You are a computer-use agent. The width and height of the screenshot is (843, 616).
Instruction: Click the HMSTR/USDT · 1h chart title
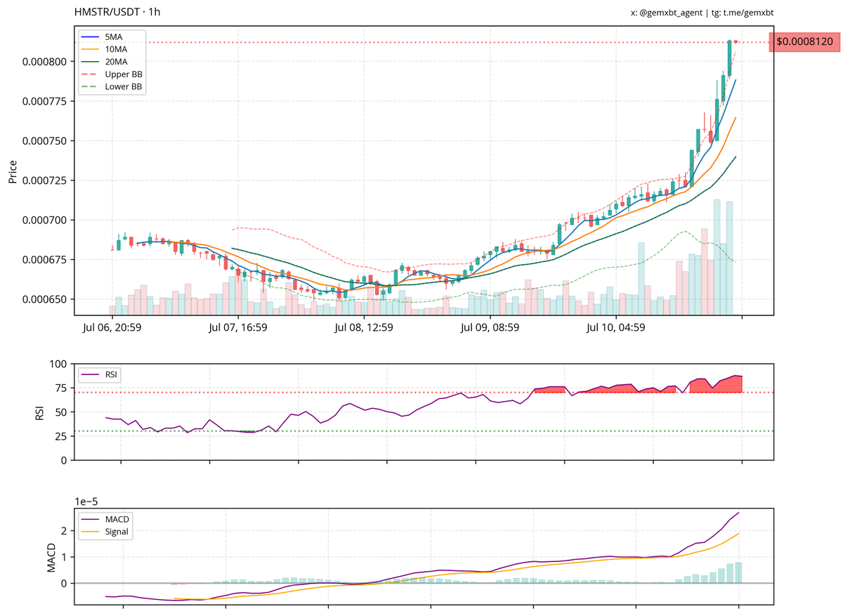tap(117, 13)
